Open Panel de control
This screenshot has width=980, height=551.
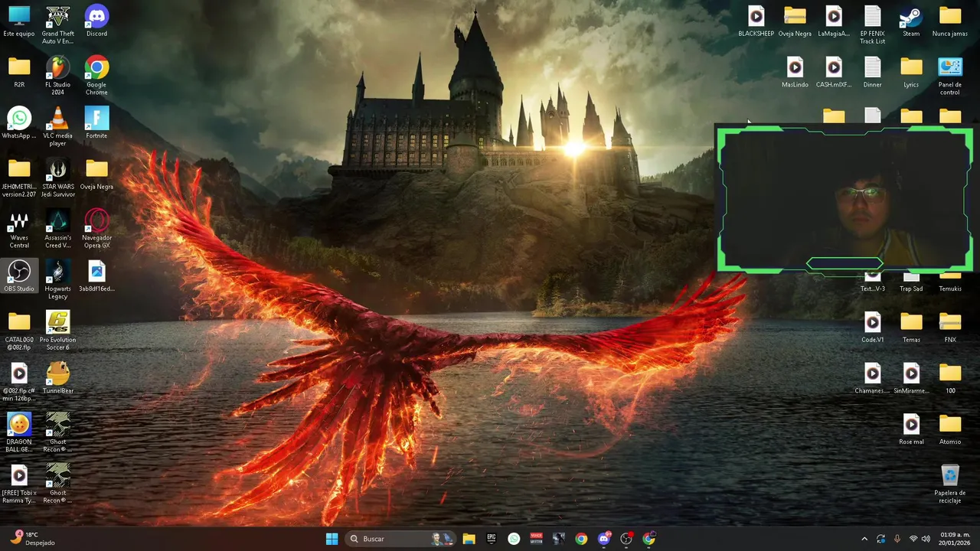[x=950, y=77]
